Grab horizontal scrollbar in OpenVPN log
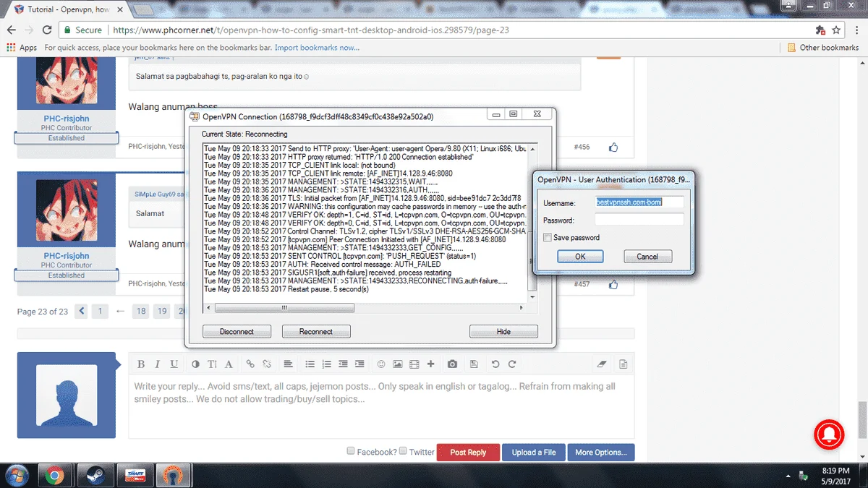Image resolution: width=868 pixels, height=488 pixels. 284,307
